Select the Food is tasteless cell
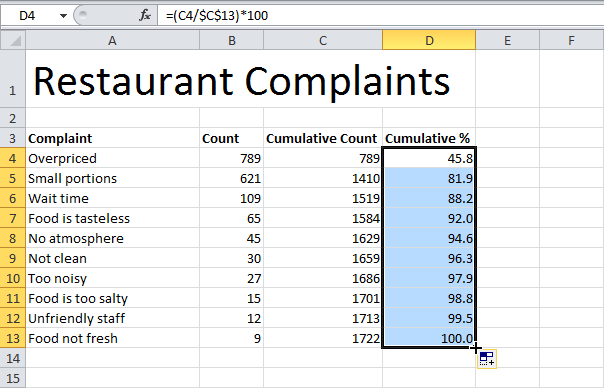This screenshot has height=388, width=604. pyautogui.click(x=112, y=218)
